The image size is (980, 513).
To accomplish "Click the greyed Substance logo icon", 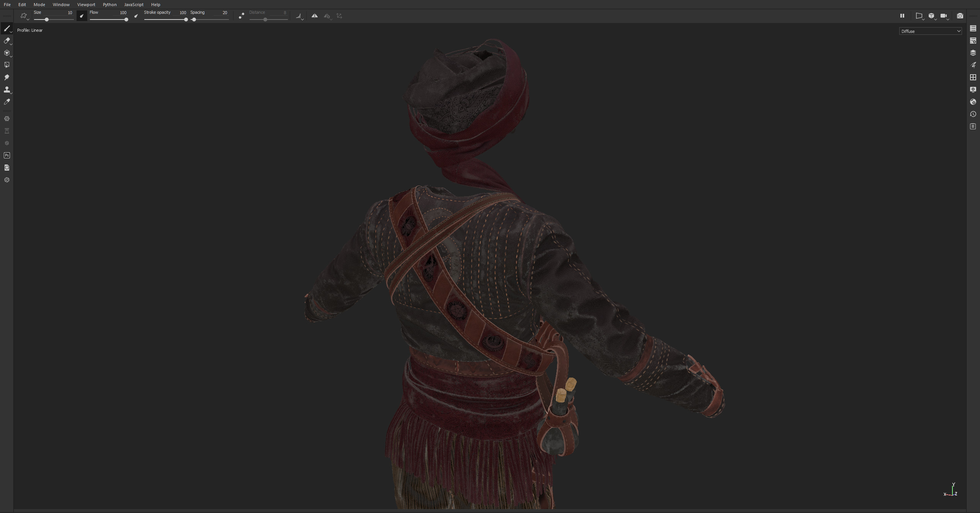I will tap(7, 143).
